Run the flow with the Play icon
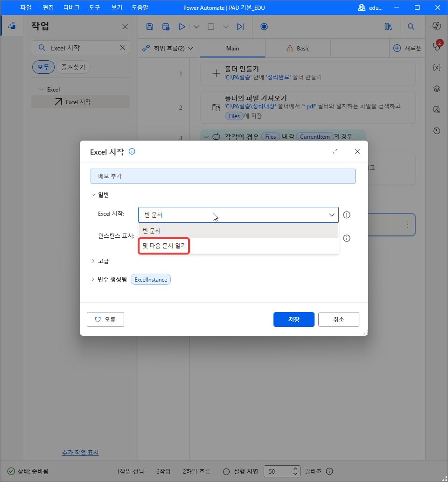This screenshot has height=482, width=448. click(x=182, y=27)
